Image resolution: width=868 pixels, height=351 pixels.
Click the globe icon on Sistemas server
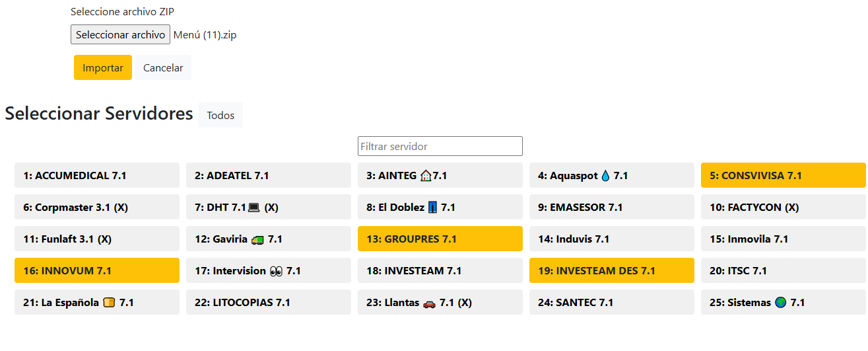point(781,303)
